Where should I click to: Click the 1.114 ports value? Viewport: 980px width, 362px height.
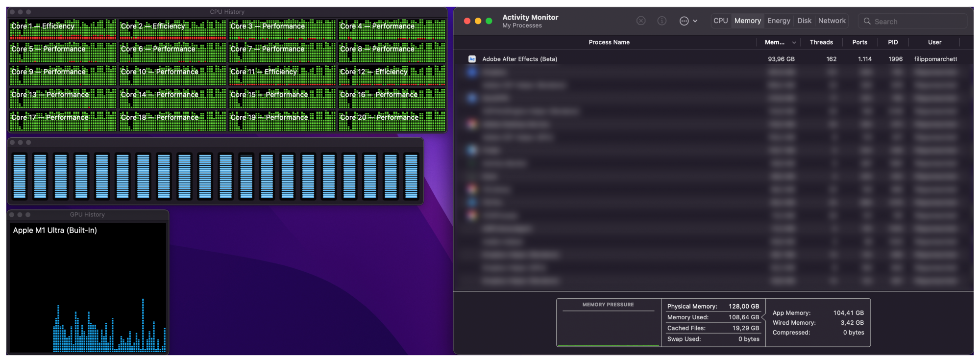(865, 59)
